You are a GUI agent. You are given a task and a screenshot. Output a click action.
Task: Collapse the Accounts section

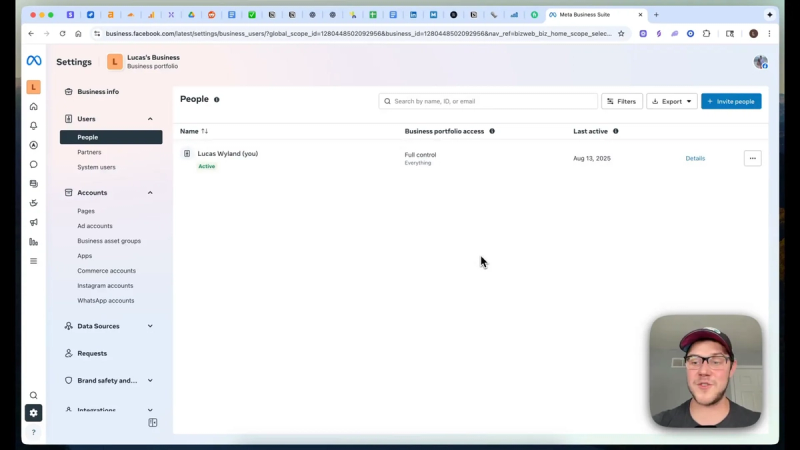tap(150, 193)
